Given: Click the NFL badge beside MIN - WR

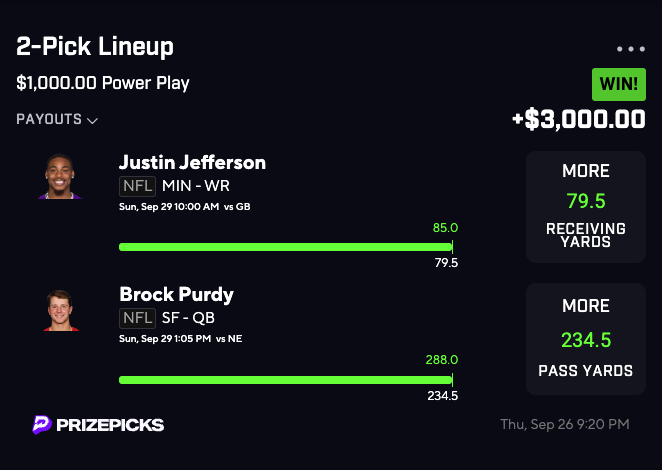Looking at the screenshot, I should pyautogui.click(x=136, y=185).
